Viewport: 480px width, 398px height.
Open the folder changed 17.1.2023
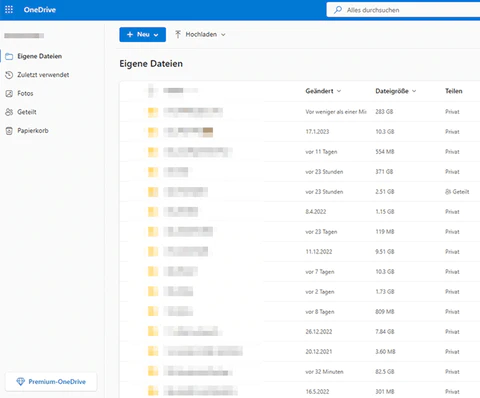(188, 132)
